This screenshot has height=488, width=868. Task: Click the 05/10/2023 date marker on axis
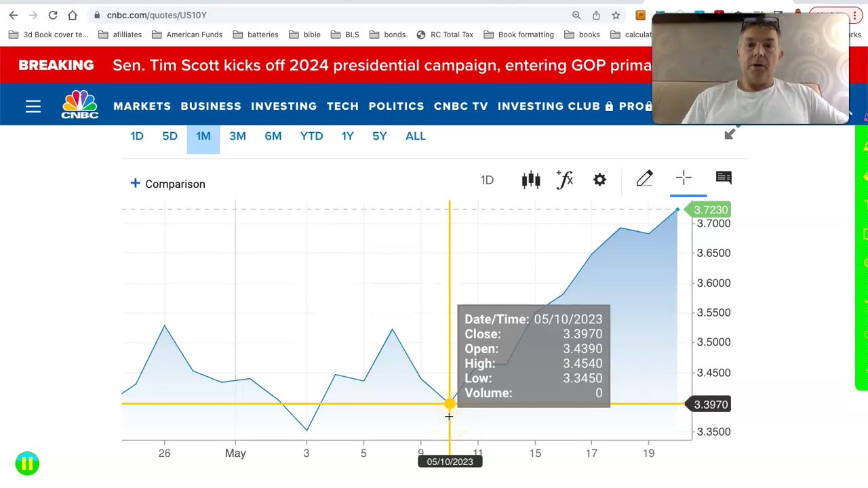click(x=450, y=462)
